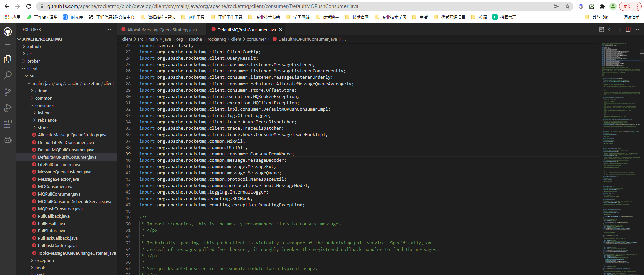Open the 阅读清单 reading list
Image resolution: width=644 pixels, height=275 pixels.
(628, 17)
